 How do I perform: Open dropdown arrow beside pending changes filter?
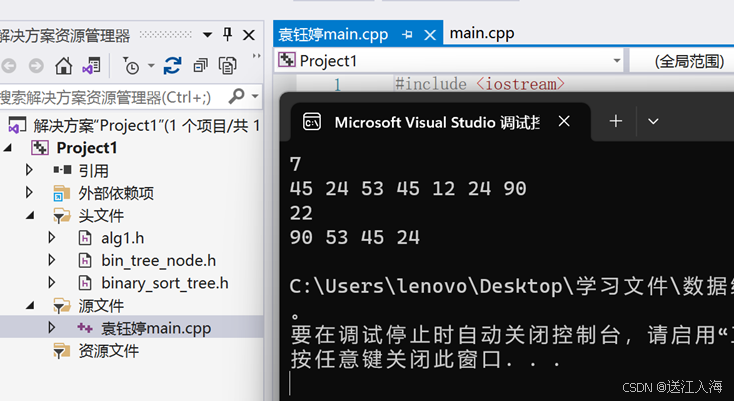(151, 66)
